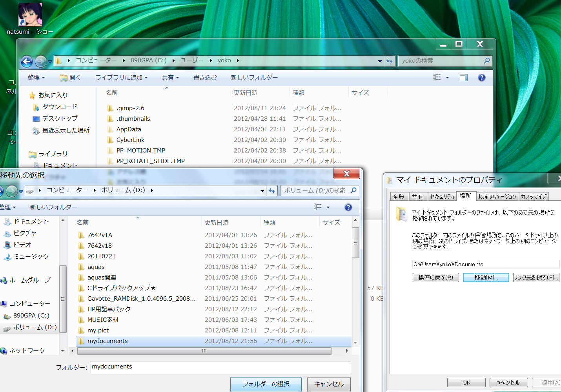Switch to the セキュリティ tab
Screen dimensions: 561x392
click(442, 196)
